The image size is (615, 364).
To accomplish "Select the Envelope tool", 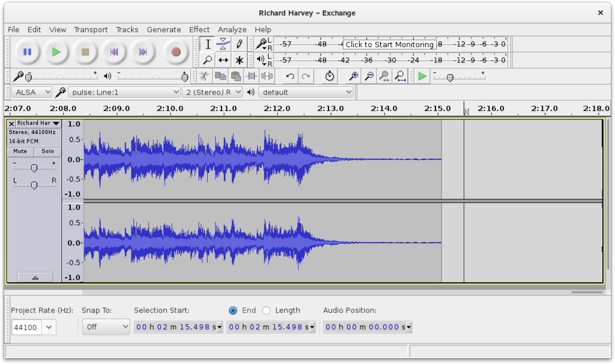I will click(223, 44).
